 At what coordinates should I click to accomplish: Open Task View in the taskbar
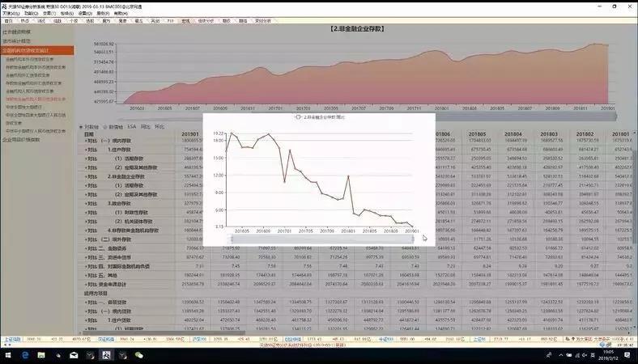pos(59,354)
